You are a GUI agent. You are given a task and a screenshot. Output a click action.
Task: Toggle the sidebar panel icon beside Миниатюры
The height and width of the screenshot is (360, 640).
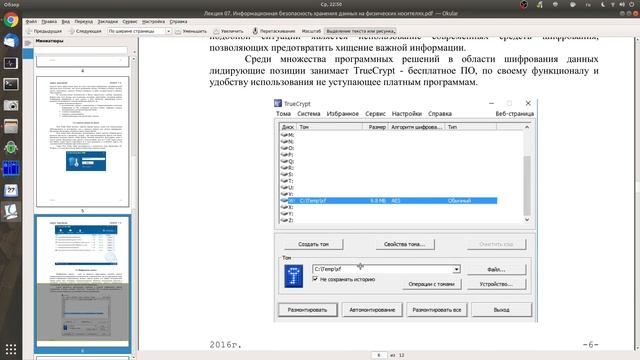pos(28,42)
